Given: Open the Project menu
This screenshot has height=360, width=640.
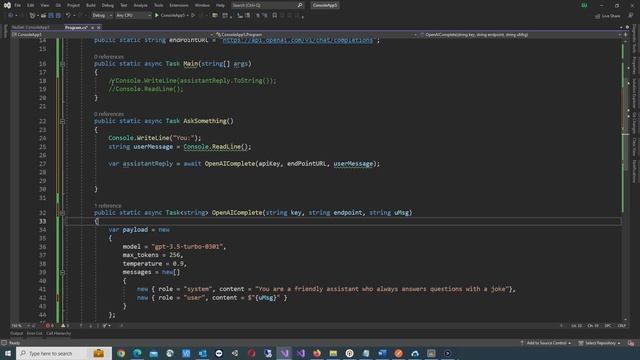Looking at the screenshot, I should (x=73, y=5).
